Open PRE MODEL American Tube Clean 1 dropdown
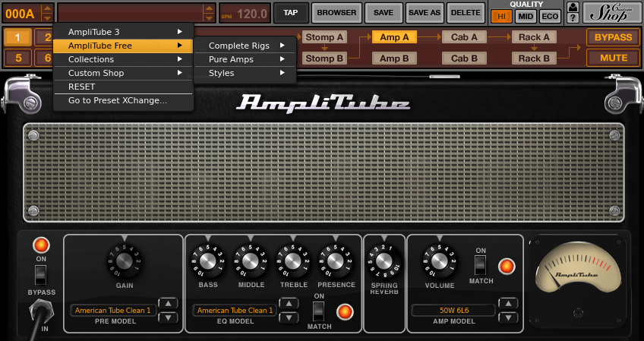Screen dimensions: 644x341 [113, 310]
